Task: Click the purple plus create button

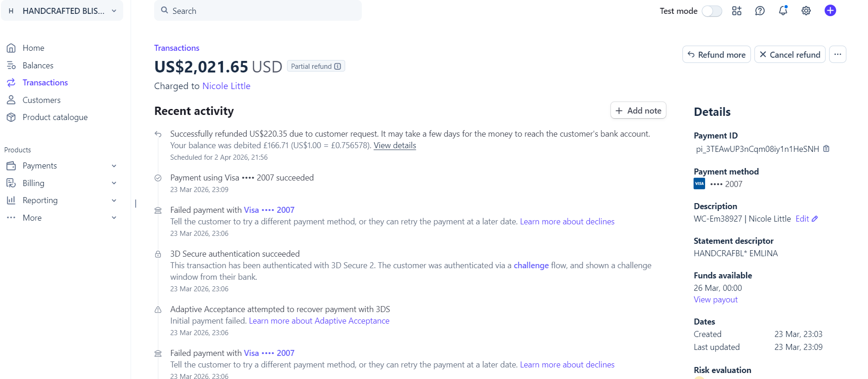Action: (830, 11)
